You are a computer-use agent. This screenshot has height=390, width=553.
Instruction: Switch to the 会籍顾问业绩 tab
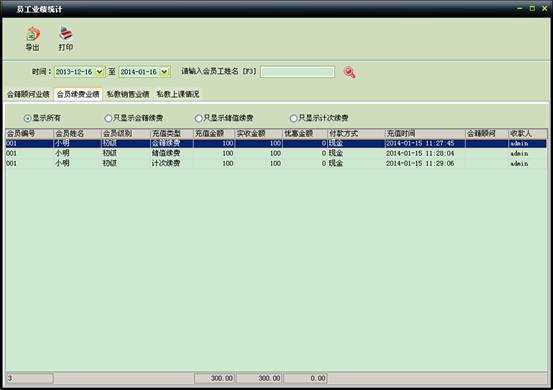pyautogui.click(x=28, y=94)
